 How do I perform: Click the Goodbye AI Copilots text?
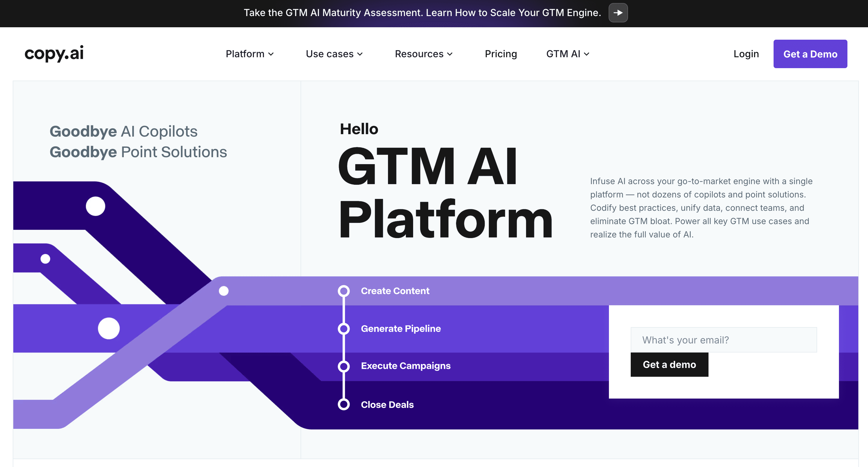[123, 131]
